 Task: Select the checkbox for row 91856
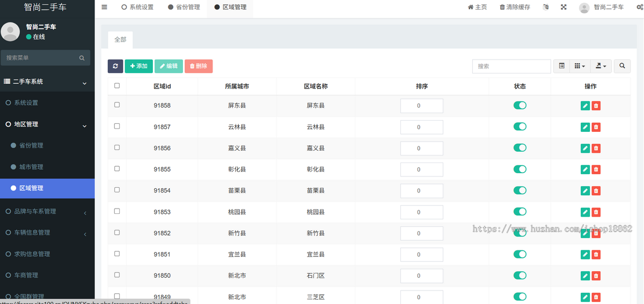117,147
